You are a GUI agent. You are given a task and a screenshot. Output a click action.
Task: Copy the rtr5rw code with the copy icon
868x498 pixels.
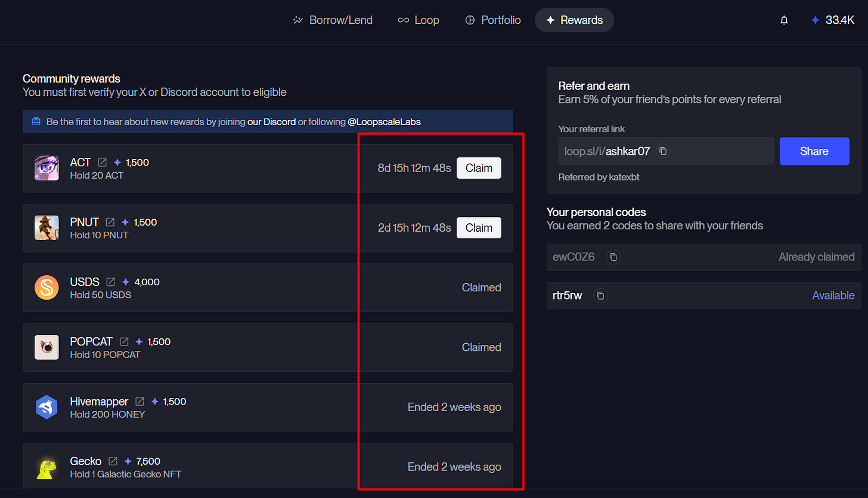pyautogui.click(x=600, y=295)
